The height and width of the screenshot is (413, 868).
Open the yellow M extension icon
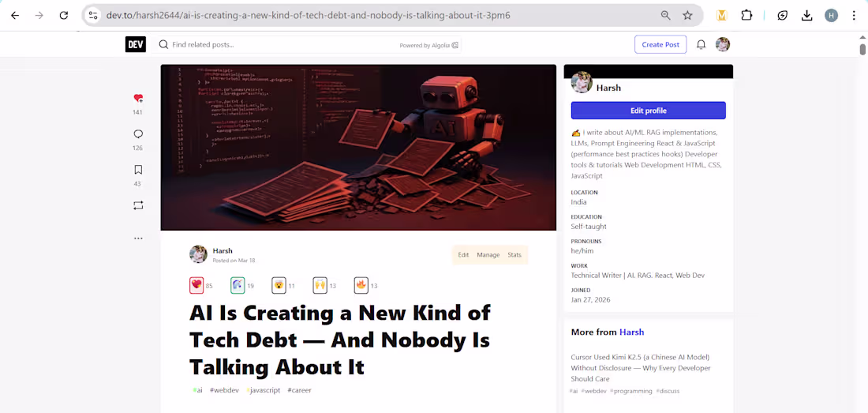721,16
